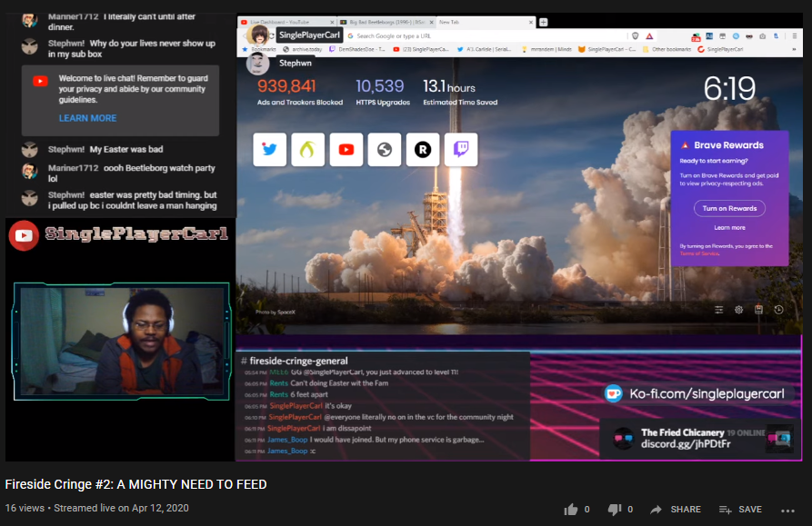Open the new tab customize sliders icon
Viewport: 812px width, 526px height.
(718, 310)
